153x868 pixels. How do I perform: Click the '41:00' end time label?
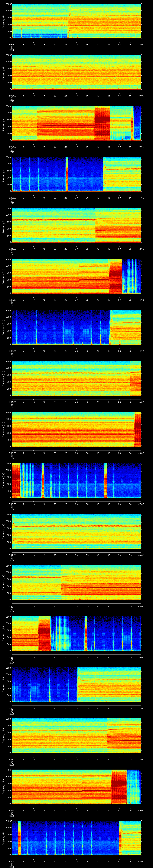coord(141,197)
